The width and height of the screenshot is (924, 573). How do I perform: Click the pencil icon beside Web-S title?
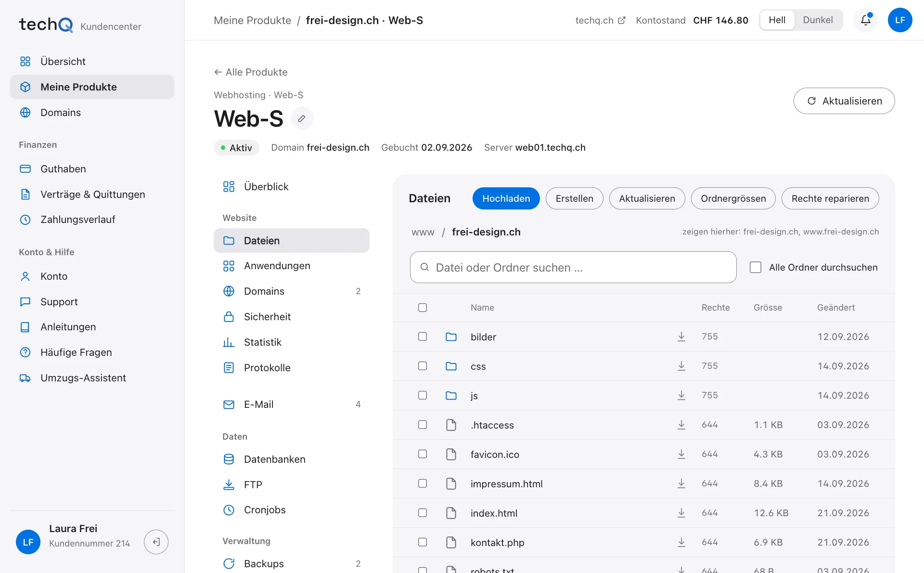[302, 118]
